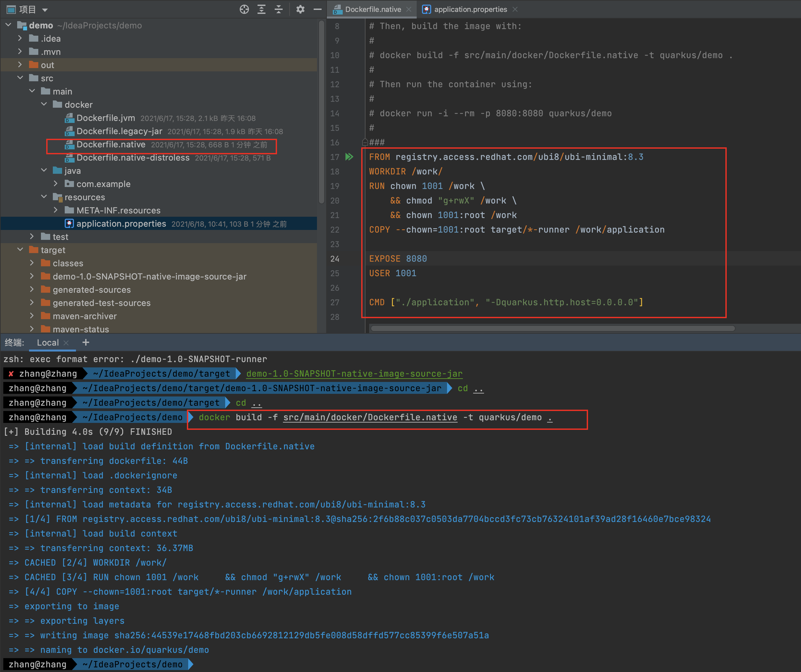Screen dimensions: 801x672
Task: Collapse the src folder
Action: (20, 78)
